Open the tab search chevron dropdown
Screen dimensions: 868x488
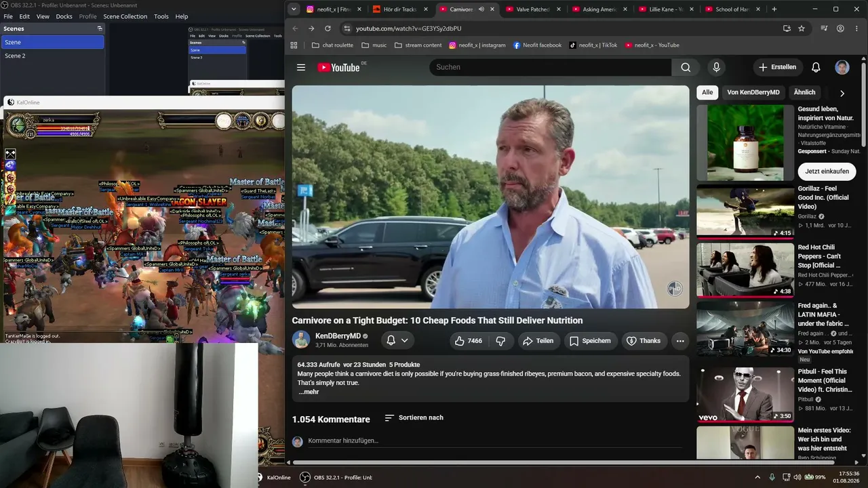(294, 9)
